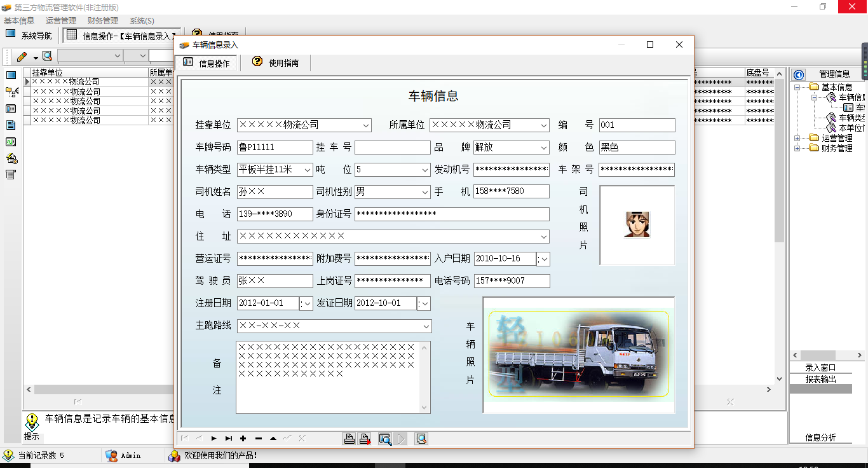The image size is (868, 468).
Task: Click the 车牌号码 input field
Action: point(275,148)
